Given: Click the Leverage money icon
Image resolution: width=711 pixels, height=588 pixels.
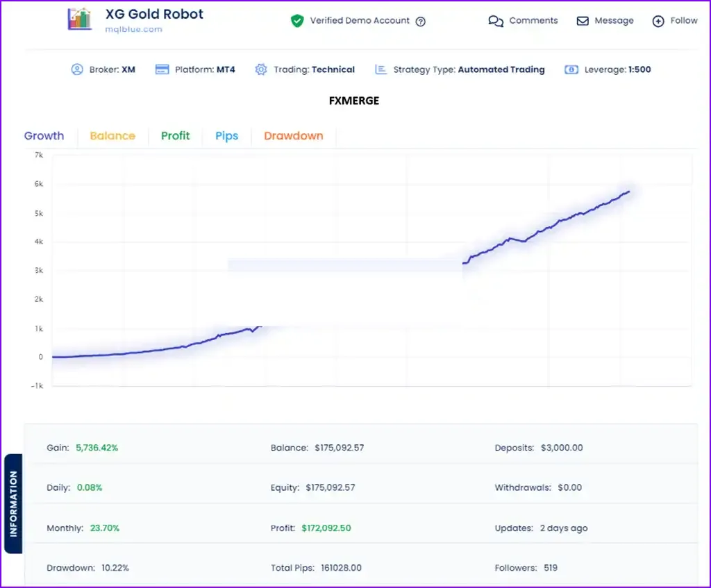Looking at the screenshot, I should pos(571,69).
